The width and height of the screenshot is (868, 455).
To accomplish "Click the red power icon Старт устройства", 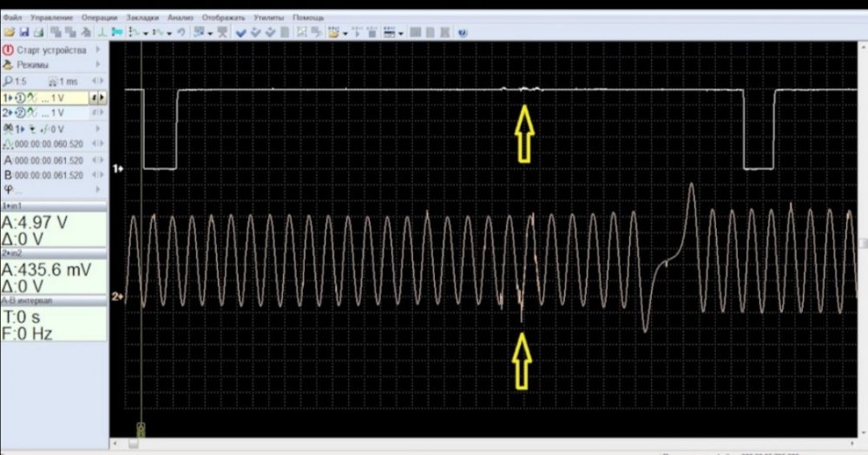I will pyautogui.click(x=8, y=49).
